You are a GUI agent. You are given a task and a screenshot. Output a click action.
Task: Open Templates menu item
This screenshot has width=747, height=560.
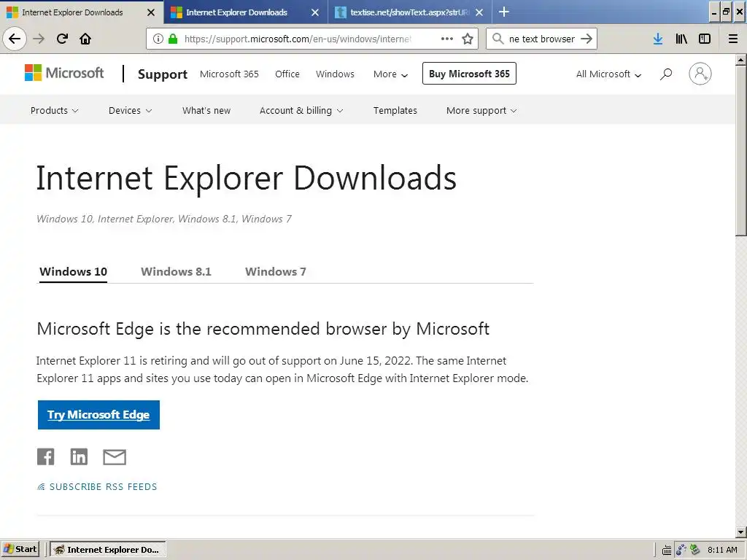pyautogui.click(x=395, y=111)
